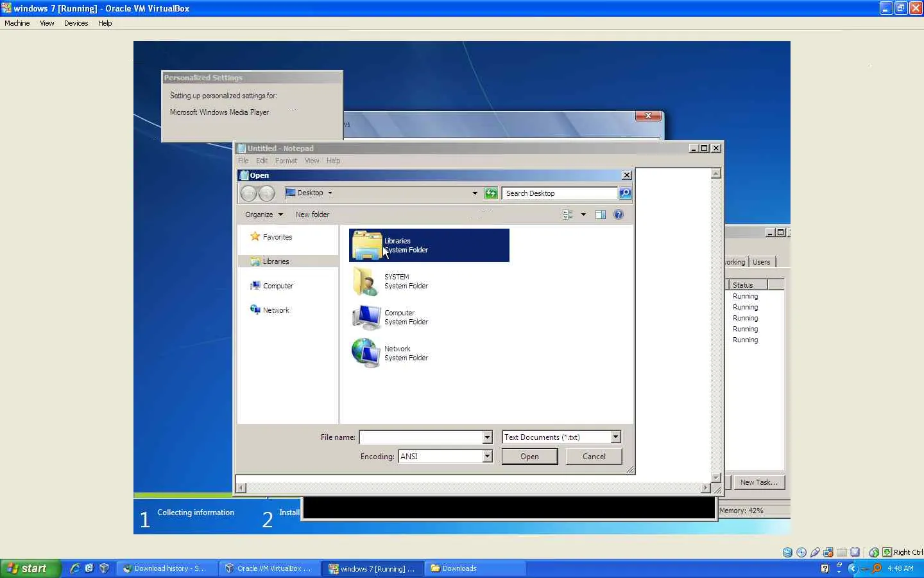
Task: Open the Encoding ANSI dropdown
Action: click(x=487, y=457)
